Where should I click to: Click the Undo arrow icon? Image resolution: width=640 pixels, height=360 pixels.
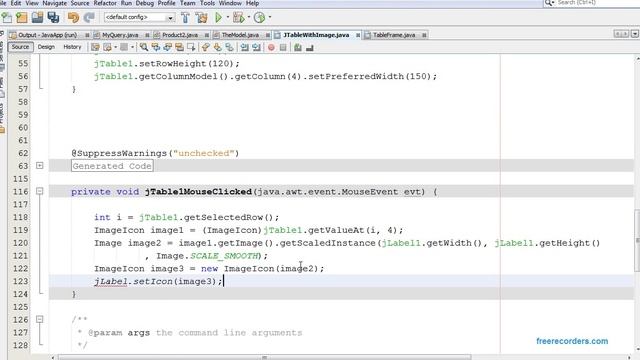73,18
